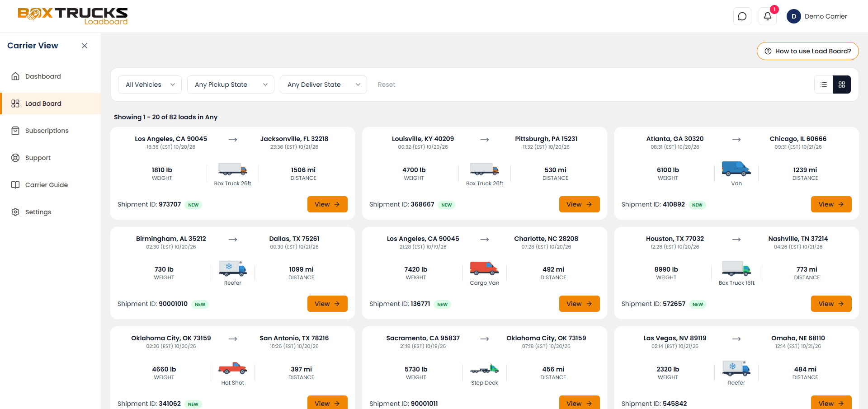The width and height of the screenshot is (868, 409).
Task: View shipment 973707 details
Action: point(327,204)
